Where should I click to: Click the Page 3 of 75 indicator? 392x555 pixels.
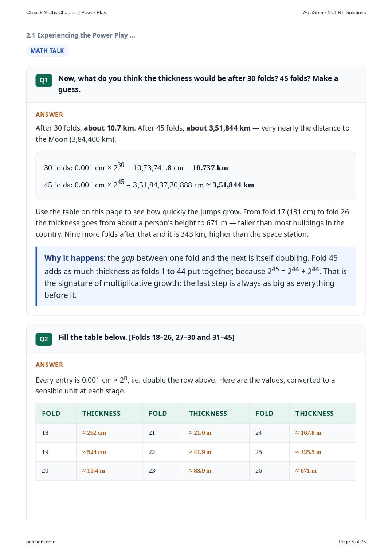[352, 542]
